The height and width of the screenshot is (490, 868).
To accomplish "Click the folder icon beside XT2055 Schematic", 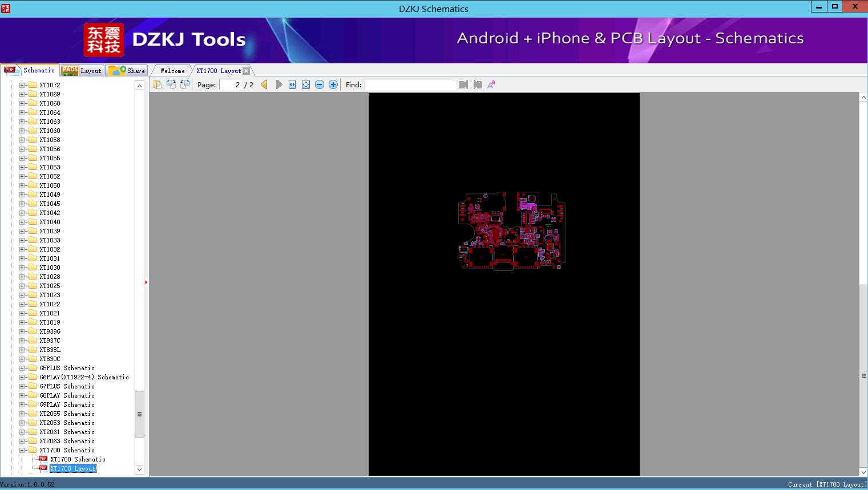I will point(33,414).
